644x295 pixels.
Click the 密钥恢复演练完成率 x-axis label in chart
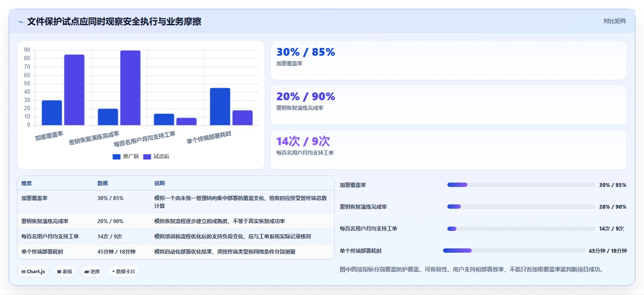pyautogui.click(x=94, y=138)
